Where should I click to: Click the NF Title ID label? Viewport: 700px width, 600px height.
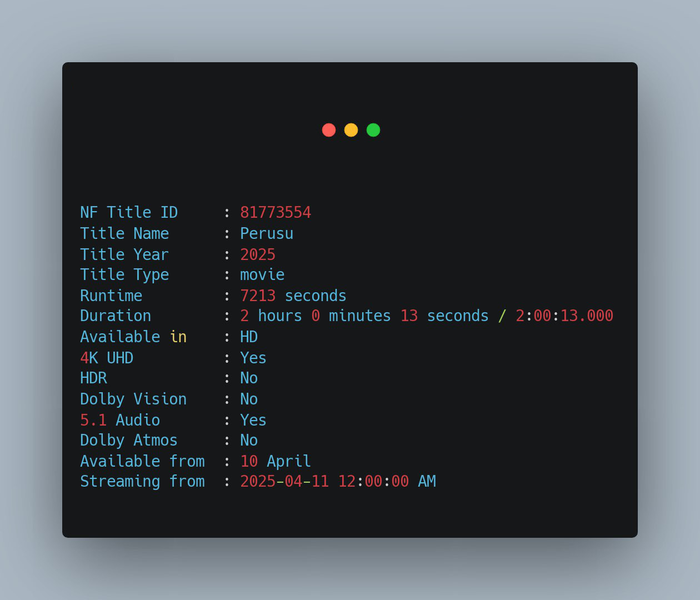129,212
